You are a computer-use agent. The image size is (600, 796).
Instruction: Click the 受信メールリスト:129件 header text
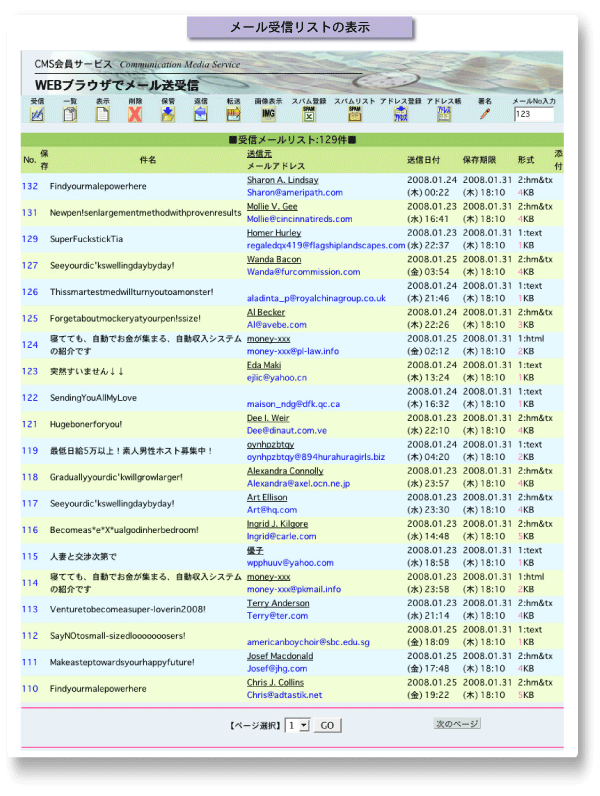tap(292, 140)
